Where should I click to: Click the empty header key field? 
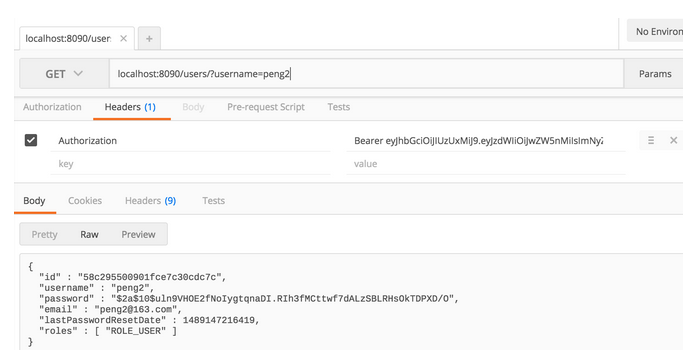tap(190, 164)
